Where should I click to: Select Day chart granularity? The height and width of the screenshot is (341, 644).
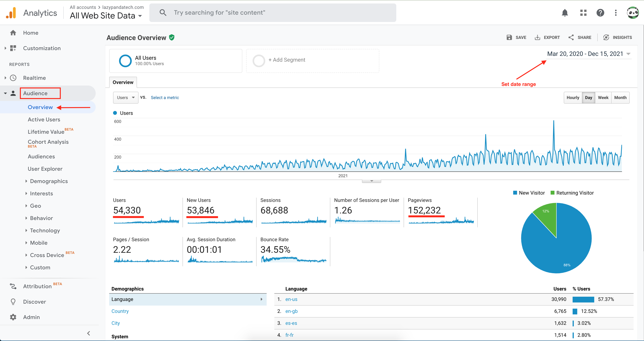click(588, 98)
